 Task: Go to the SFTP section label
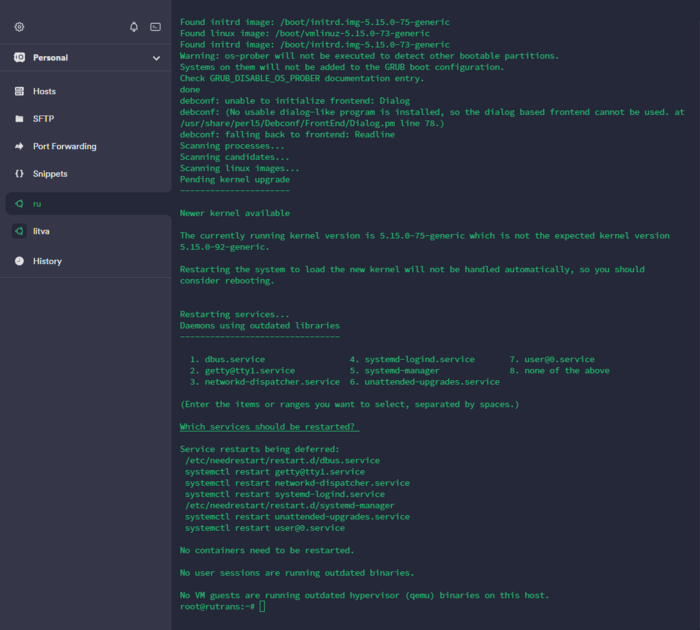[43, 118]
